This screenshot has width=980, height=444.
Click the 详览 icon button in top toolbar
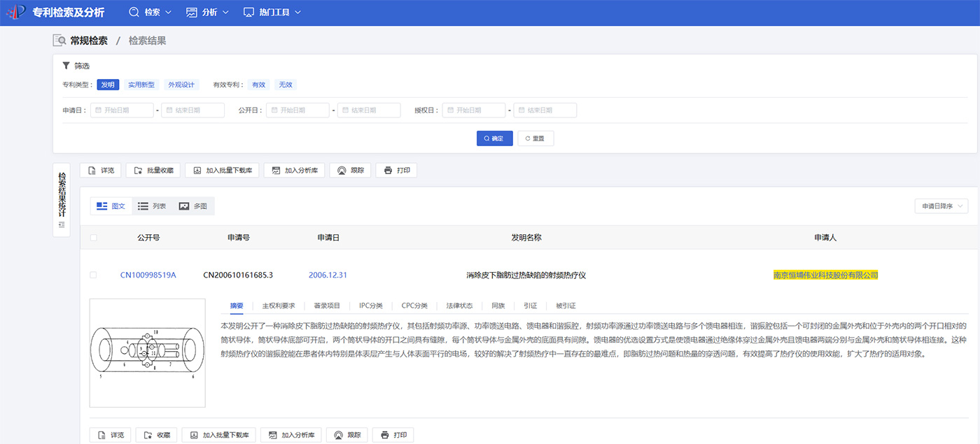pos(100,171)
